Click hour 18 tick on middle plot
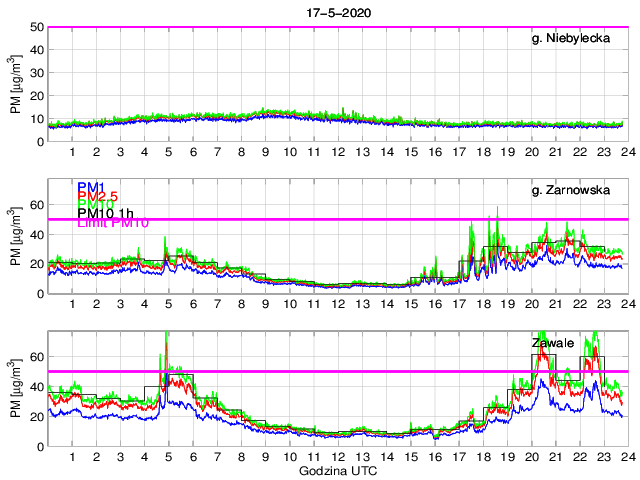This screenshot has height=480, width=640. [481, 305]
